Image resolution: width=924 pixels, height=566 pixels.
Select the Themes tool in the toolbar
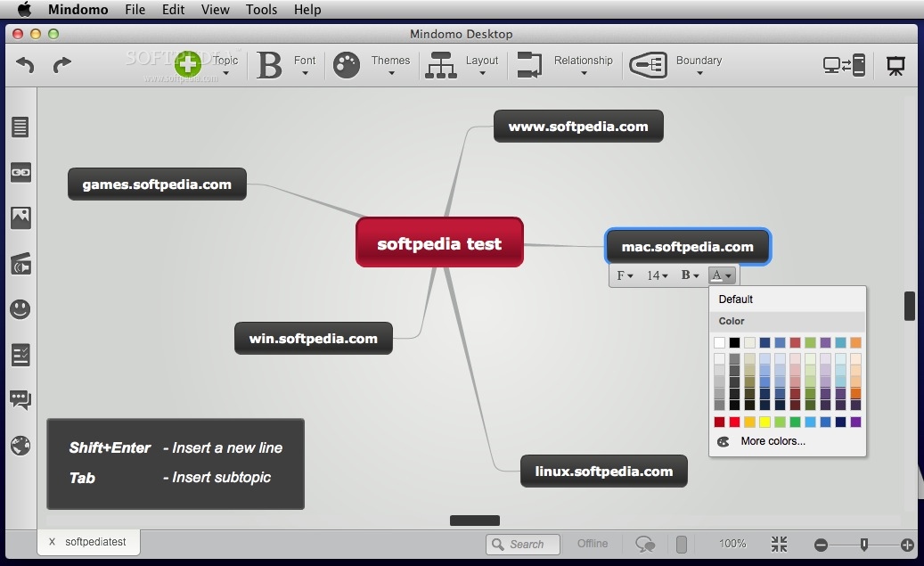pos(372,64)
